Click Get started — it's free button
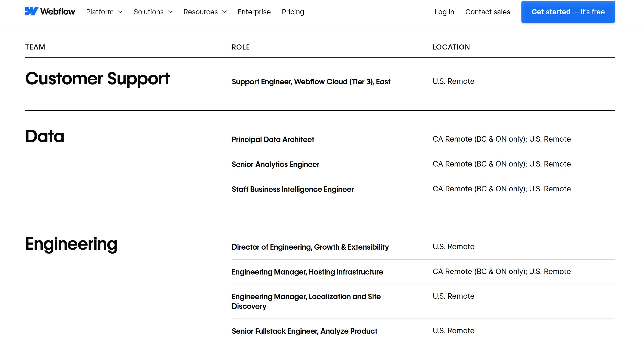 click(x=568, y=12)
